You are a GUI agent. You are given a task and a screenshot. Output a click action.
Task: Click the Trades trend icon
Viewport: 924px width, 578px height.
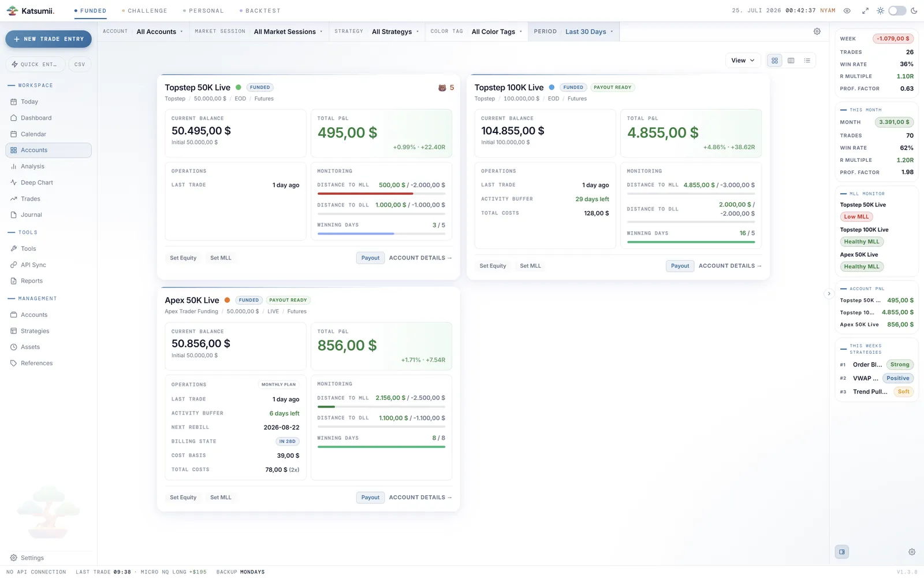[x=13, y=199]
